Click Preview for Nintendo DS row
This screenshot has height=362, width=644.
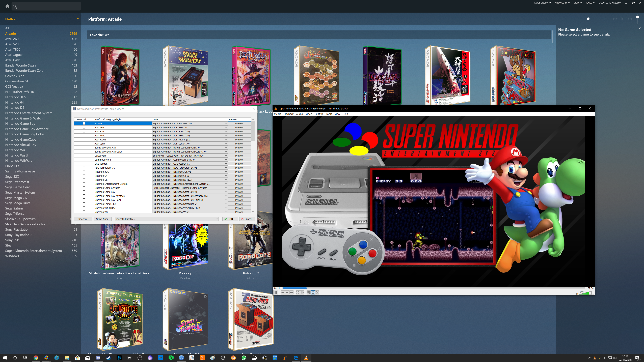tap(239, 180)
